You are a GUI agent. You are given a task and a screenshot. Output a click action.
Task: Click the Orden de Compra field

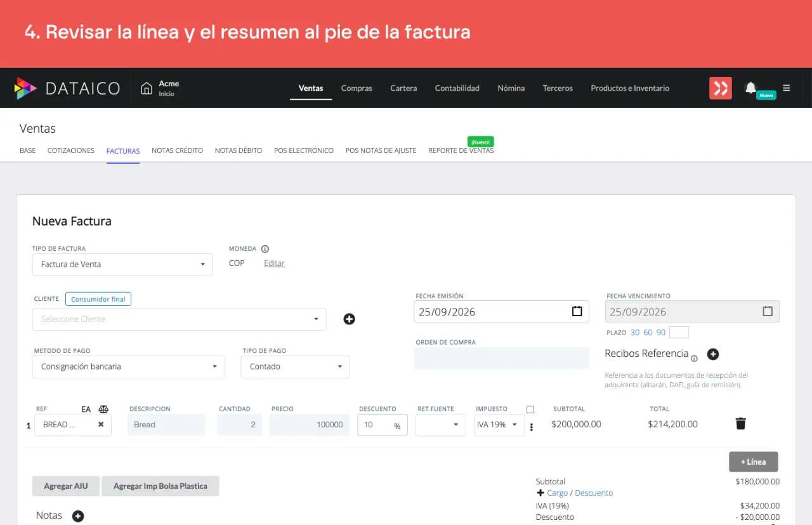click(502, 358)
